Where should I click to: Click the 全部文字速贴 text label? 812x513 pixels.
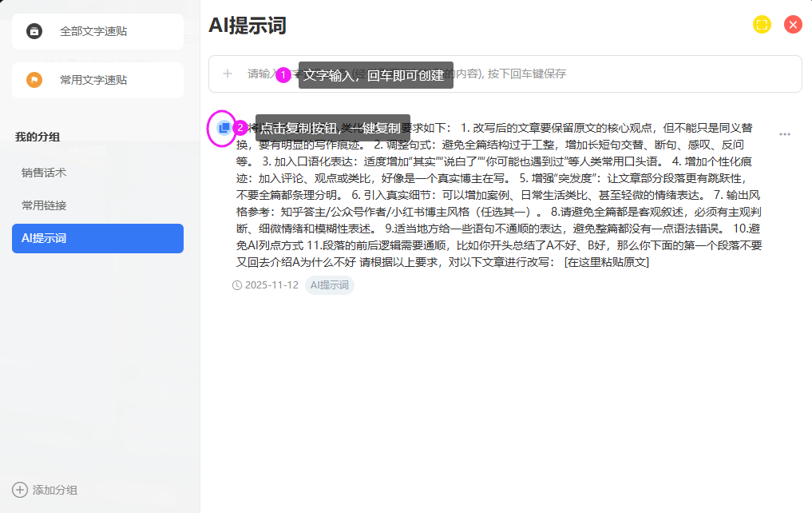(x=93, y=31)
